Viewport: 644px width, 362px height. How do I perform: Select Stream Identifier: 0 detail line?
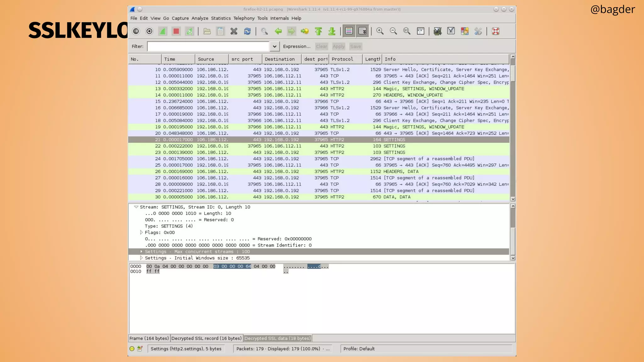tap(228, 245)
